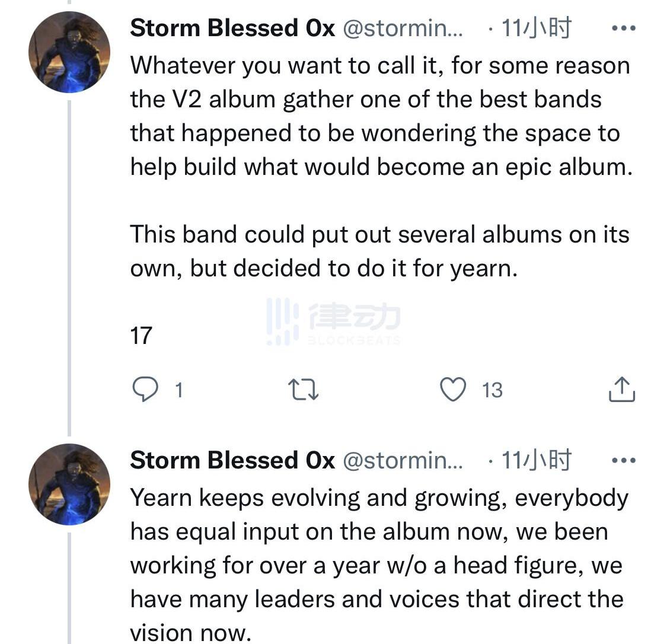Like the tweet with the heart icon
Viewport: 667px width, 644px height.
pyautogui.click(x=453, y=390)
